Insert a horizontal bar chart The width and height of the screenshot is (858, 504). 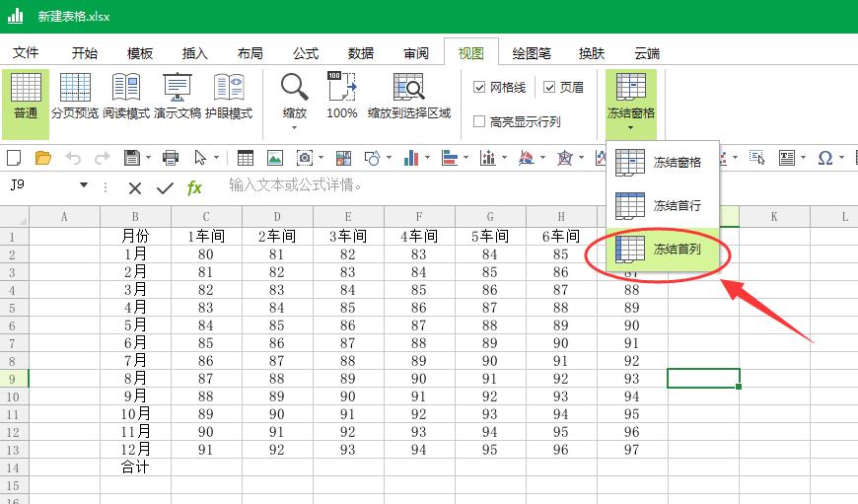(450, 158)
